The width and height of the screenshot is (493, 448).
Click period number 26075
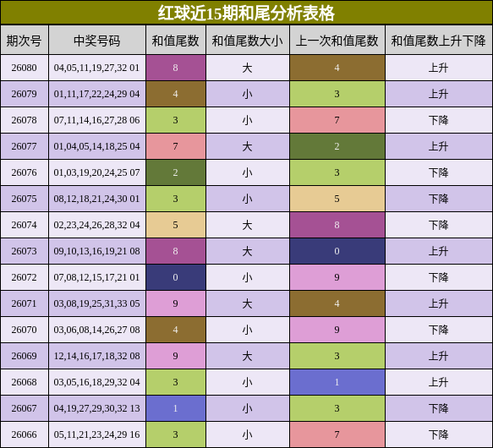tap(25, 199)
